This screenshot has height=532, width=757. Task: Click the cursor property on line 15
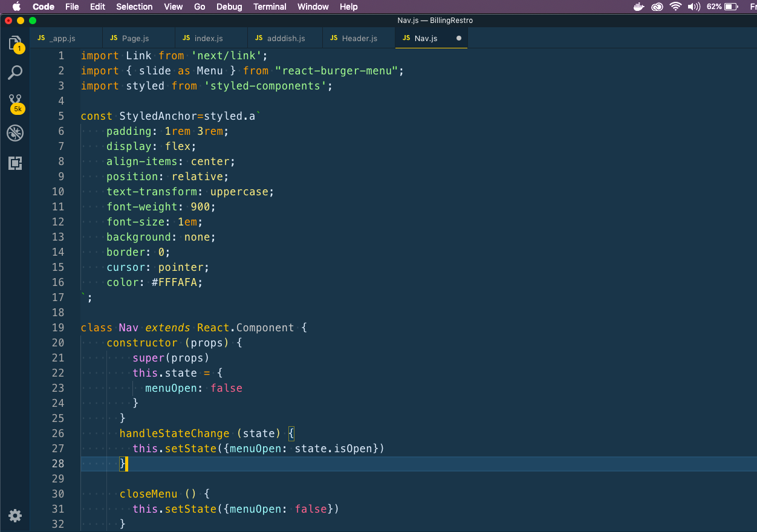pos(126,267)
